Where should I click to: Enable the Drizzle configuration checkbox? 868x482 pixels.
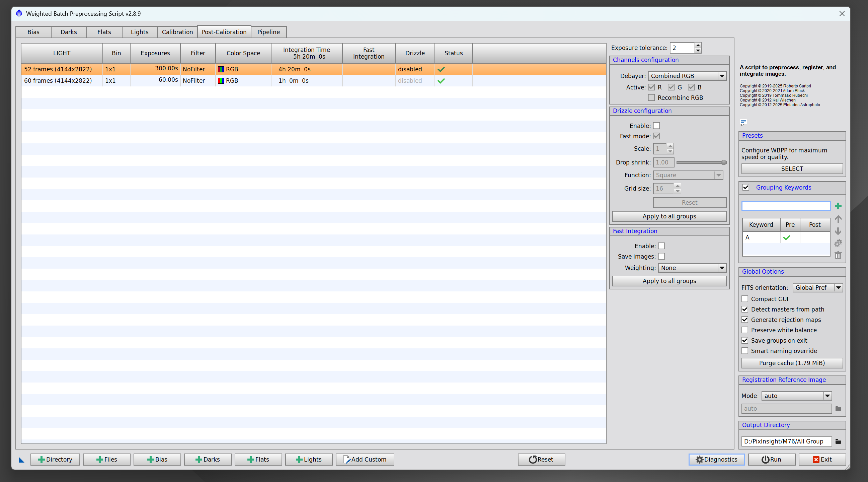656,126
